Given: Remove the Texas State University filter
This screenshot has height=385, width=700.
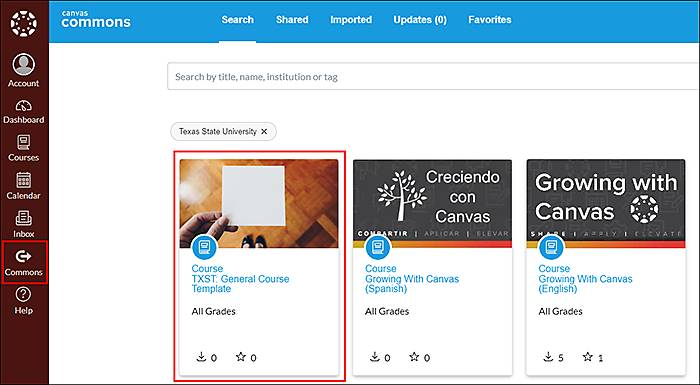Looking at the screenshot, I should [x=264, y=131].
